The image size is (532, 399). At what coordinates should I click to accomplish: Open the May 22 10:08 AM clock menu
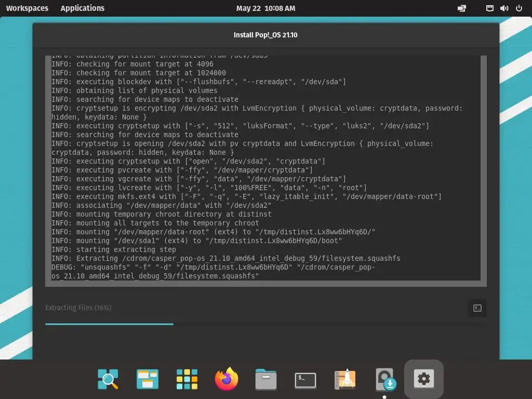pyautogui.click(x=265, y=8)
